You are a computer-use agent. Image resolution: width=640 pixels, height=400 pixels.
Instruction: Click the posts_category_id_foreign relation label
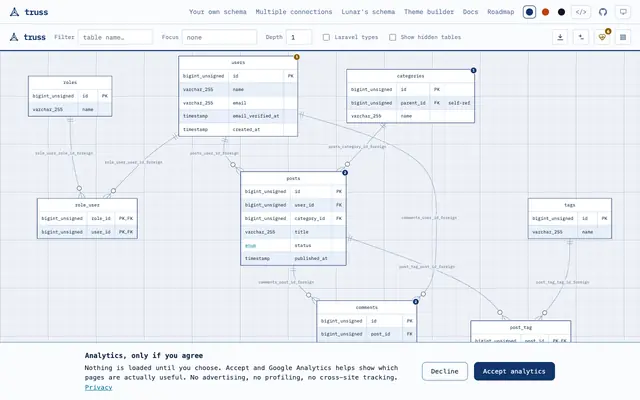(357, 147)
